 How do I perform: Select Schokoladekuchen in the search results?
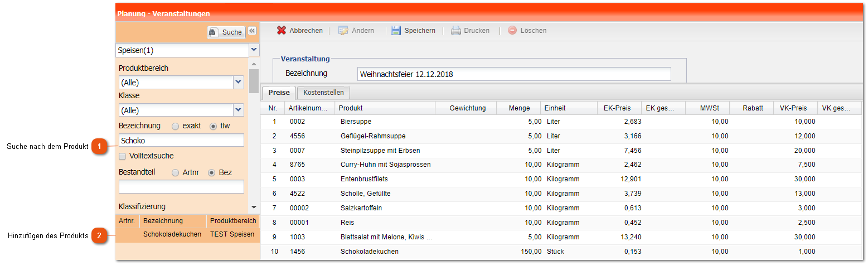click(x=172, y=234)
